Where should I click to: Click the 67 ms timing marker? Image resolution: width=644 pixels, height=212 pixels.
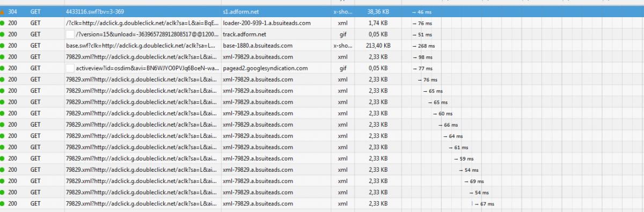483,203
